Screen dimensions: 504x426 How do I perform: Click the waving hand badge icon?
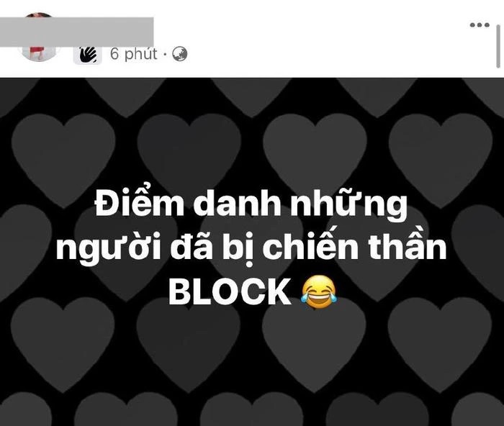88,55
